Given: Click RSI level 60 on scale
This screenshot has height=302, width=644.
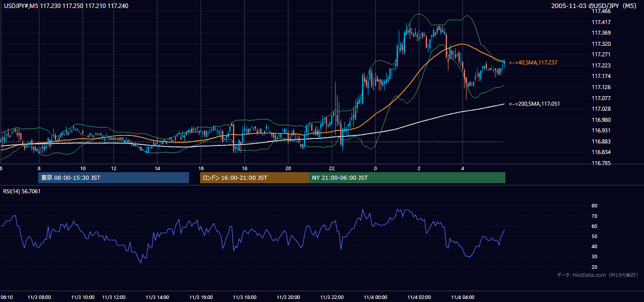Looking at the screenshot, I should tap(594, 226).
